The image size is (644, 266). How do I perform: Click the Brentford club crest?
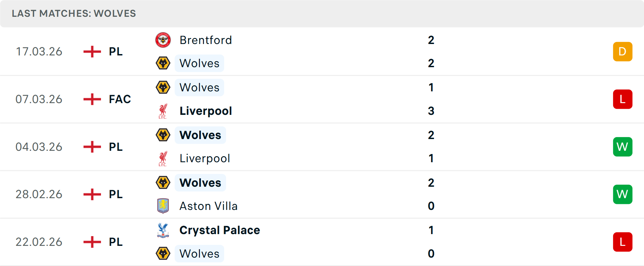(162, 40)
